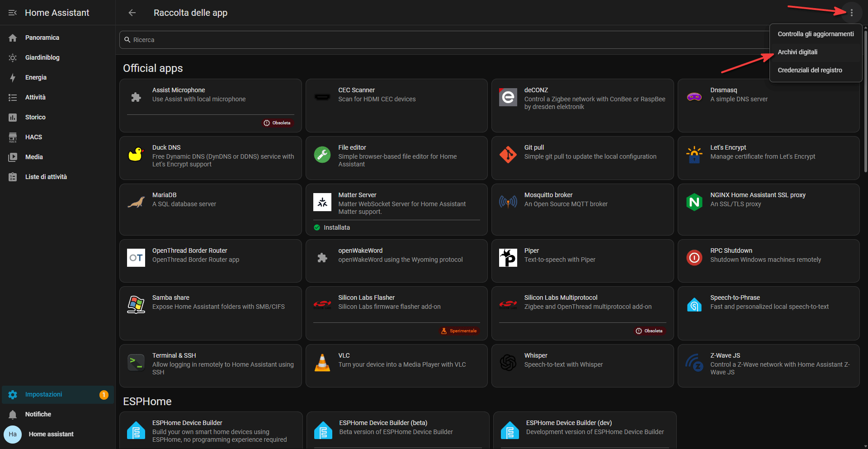Screen dimensions: 868x449
Task: Click the Whisper app icon
Action: click(x=508, y=363)
